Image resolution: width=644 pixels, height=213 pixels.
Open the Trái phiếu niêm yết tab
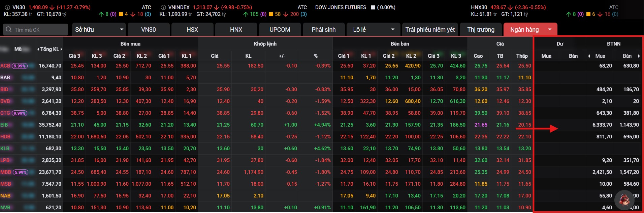430,30
